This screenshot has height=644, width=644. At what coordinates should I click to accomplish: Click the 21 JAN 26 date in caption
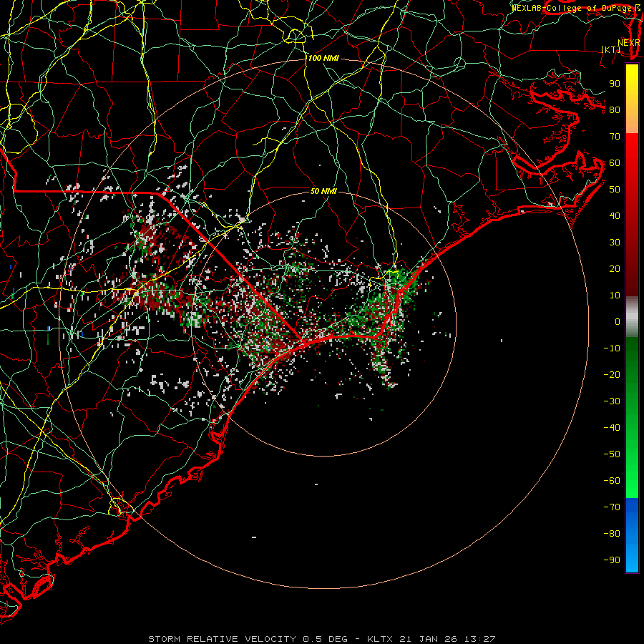click(x=429, y=639)
